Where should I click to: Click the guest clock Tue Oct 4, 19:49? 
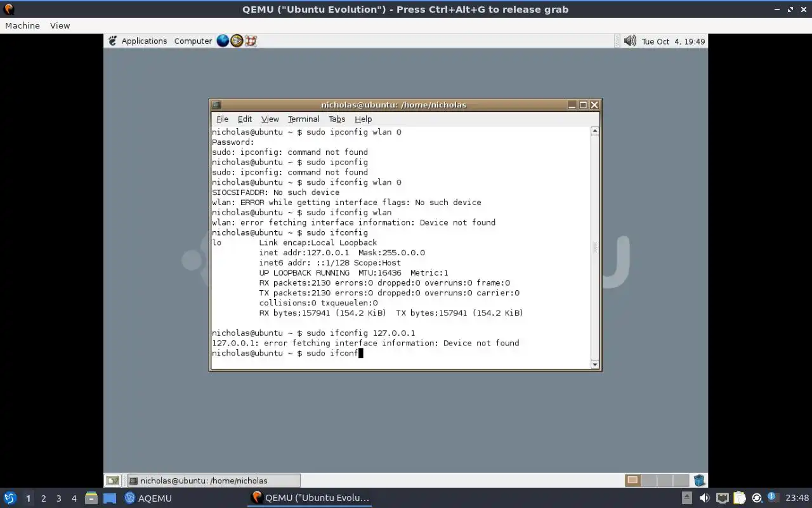(673, 41)
